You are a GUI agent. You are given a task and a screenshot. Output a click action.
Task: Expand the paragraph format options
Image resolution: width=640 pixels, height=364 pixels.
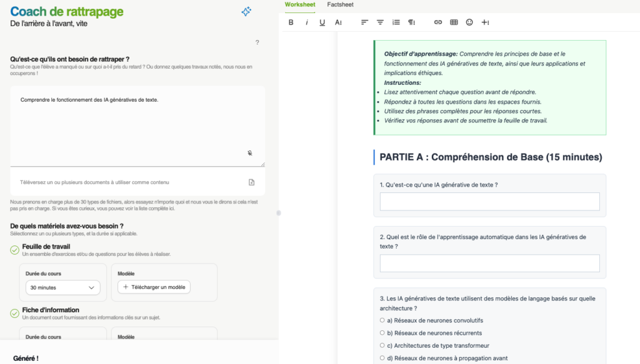click(412, 22)
